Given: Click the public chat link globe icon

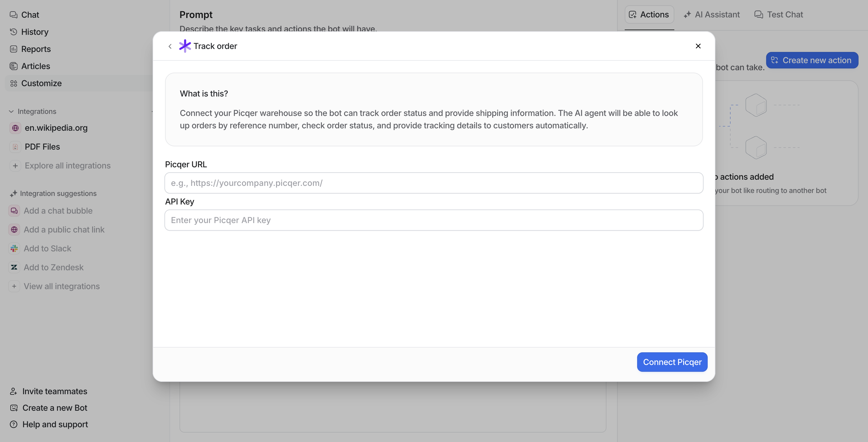Looking at the screenshot, I should pyautogui.click(x=14, y=230).
